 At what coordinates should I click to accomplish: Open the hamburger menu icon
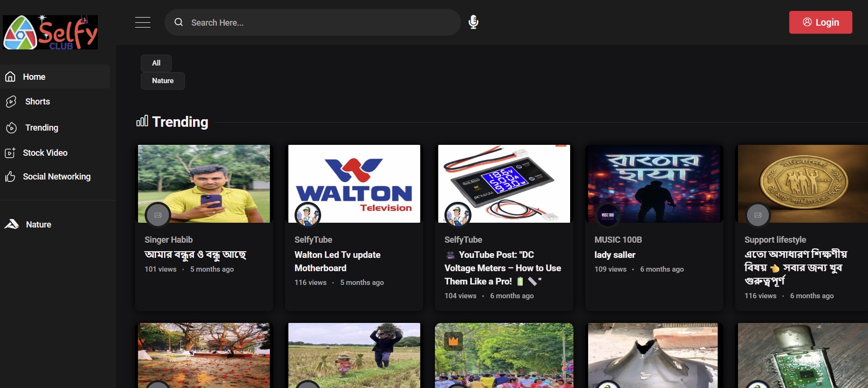[143, 22]
